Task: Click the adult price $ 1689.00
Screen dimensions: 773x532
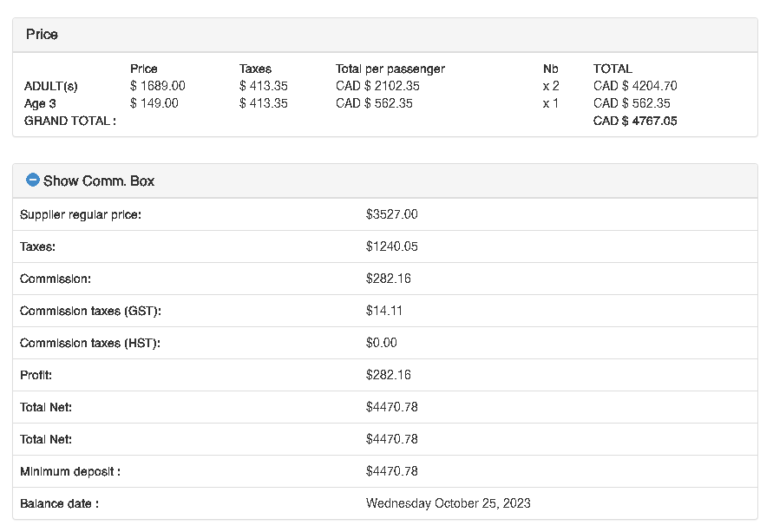Action: tap(157, 86)
